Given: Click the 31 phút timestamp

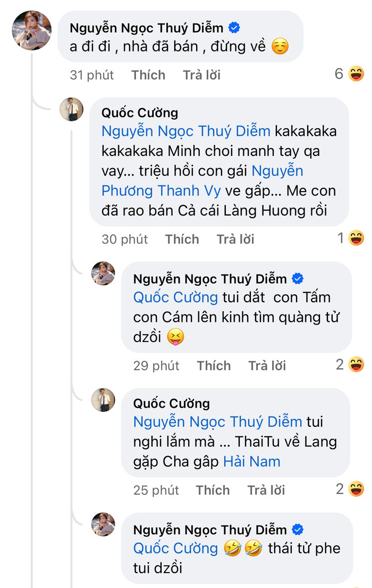Looking at the screenshot, I should tap(91, 75).
